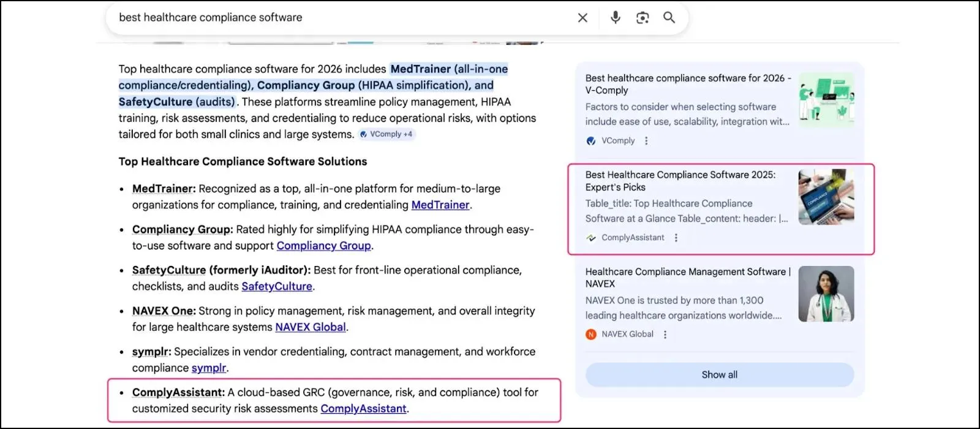Click highlighted SafetyCulture (audits) text
This screenshot has height=429, width=980.
[177, 102]
